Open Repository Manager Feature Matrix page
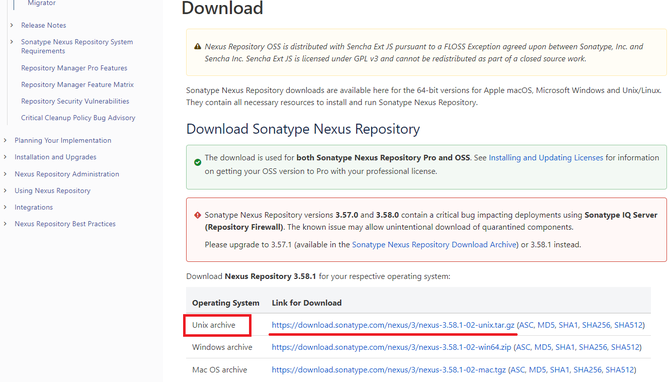Image resolution: width=670 pixels, height=382 pixels. click(77, 85)
